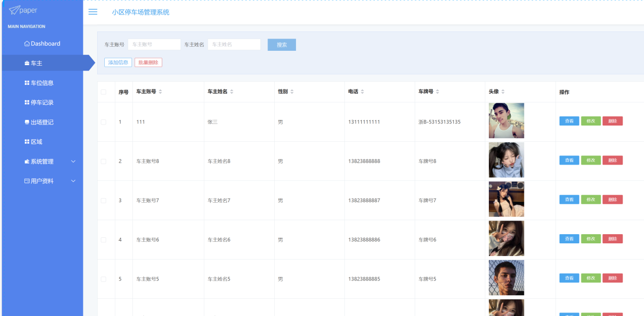
Task: Click the paper plane logo icon
Action: click(14, 10)
